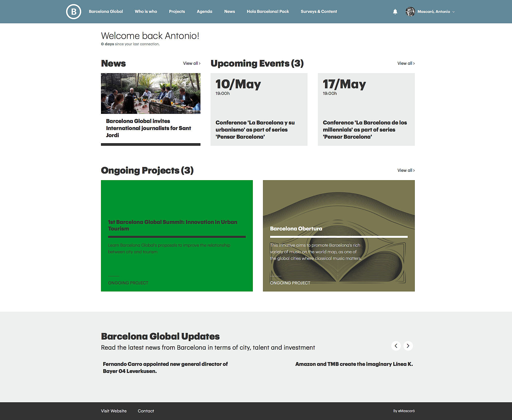View all upcoming events
Viewport: 512px width, 420px height.
406,63
